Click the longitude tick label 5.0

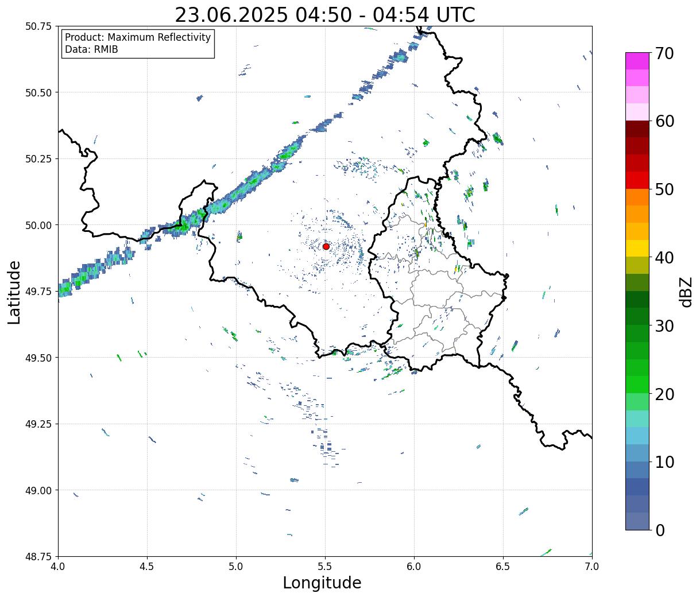pyautogui.click(x=236, y=567)
